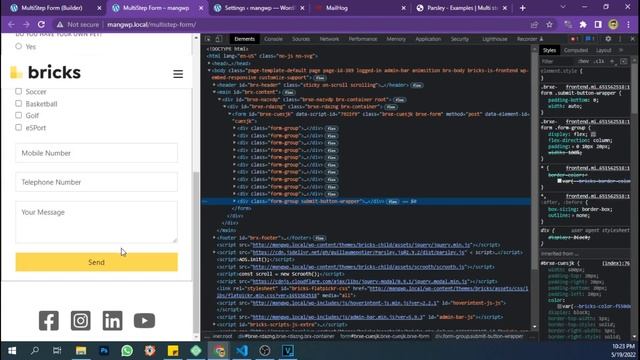Open the Chrome extensions puzzle icon
Screen dimensions: 640x360
[583, 24]
